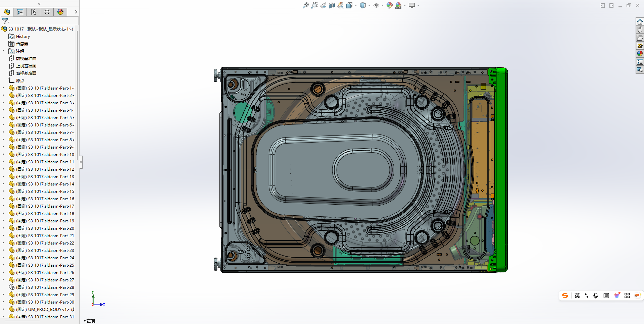Open Dynamic Annotation Views
The width and height of the screenshot is (644, 324).
(340, 5)
